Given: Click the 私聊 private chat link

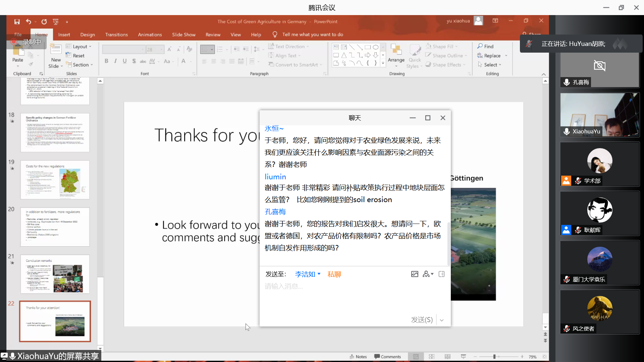Looking at the screenshot, I should click(334, 274).
